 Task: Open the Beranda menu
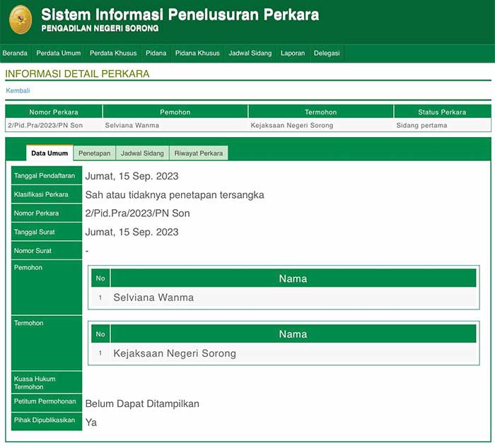click(x=15, y=53)
